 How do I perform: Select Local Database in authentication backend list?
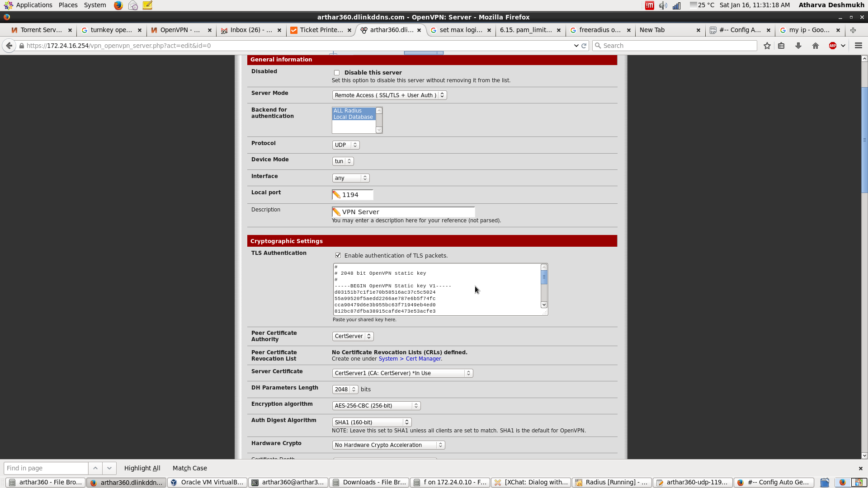point(353,117)
